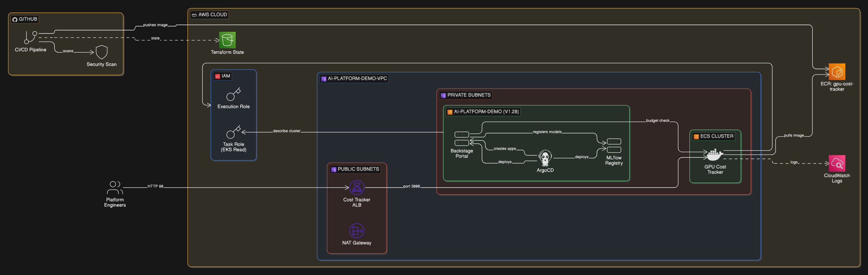Click the GitHub logo in GITHUB label
This screenshot has width=868, height=275.
click(15, 20)
